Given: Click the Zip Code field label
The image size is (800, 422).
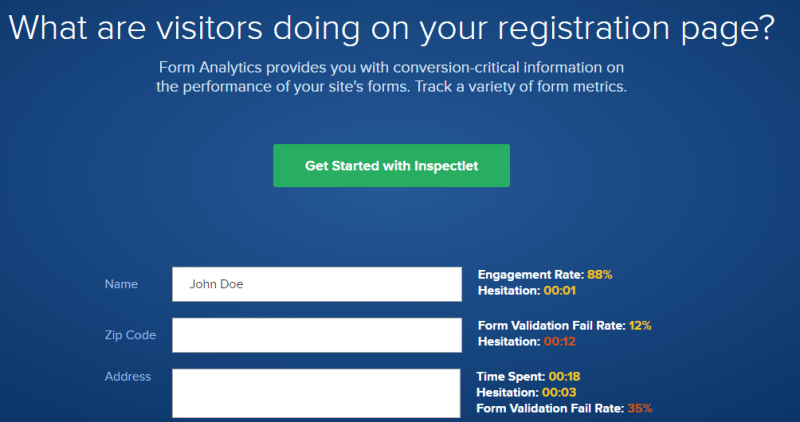Looking at the screenshot, I should [x=130, y=335].
